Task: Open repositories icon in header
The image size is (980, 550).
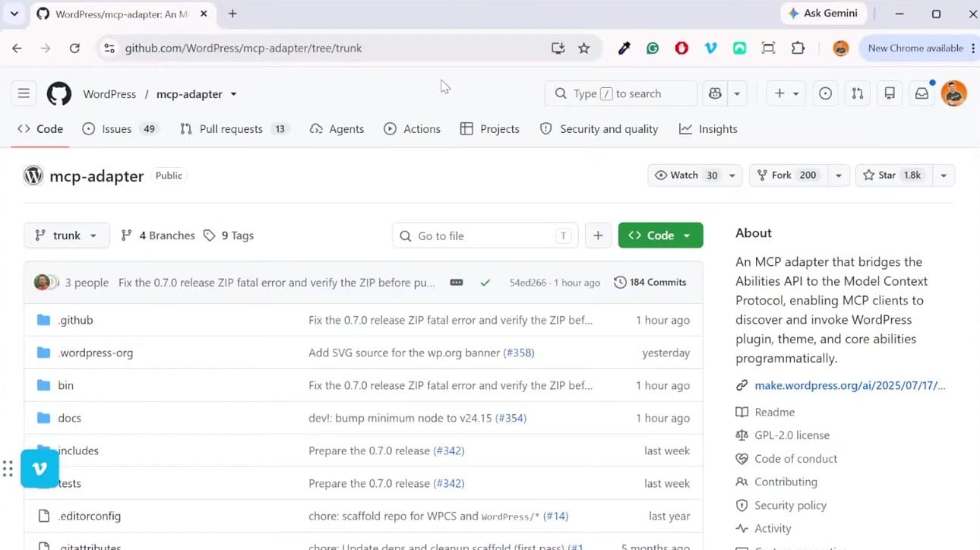Action: tap(890, 93)
